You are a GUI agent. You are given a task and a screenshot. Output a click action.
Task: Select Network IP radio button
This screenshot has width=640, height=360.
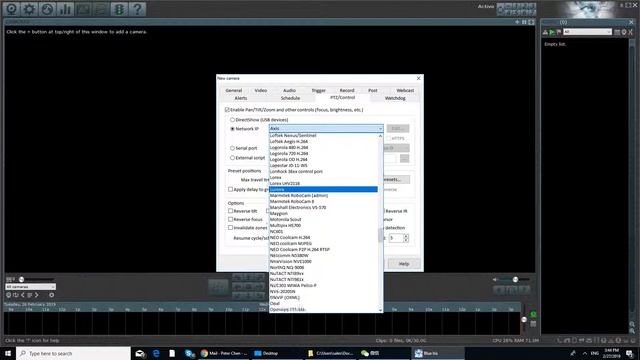click(x=232, y=129)
